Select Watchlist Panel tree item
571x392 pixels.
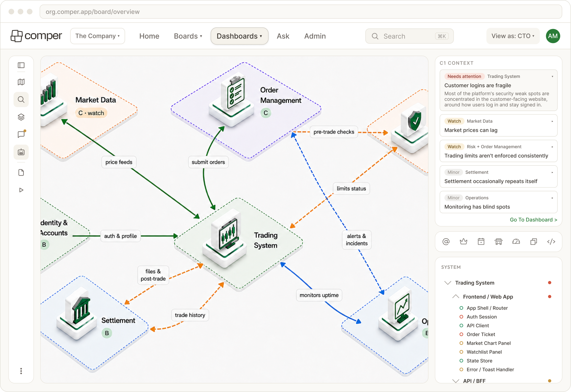pyautogui.click(x=481, y=352)
